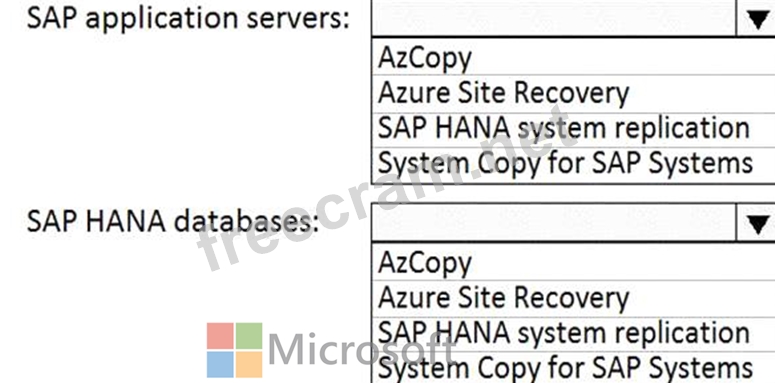775x383 pixels.
Task: Click the SAP application servers selection field
Action: (554, 19)
